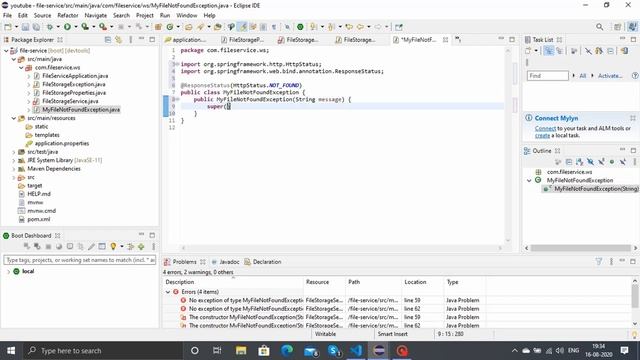Click Problems view vertical scrollbar
Screen dimensions: 640x360
[635, 296]
